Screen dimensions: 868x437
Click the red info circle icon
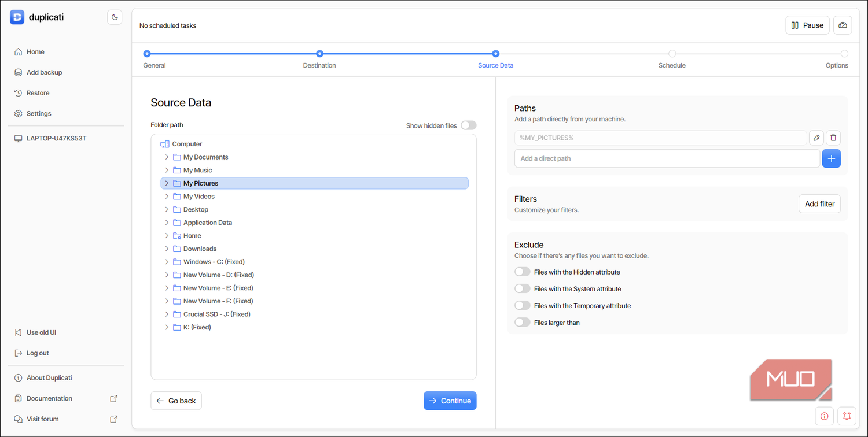coord(824,416)
